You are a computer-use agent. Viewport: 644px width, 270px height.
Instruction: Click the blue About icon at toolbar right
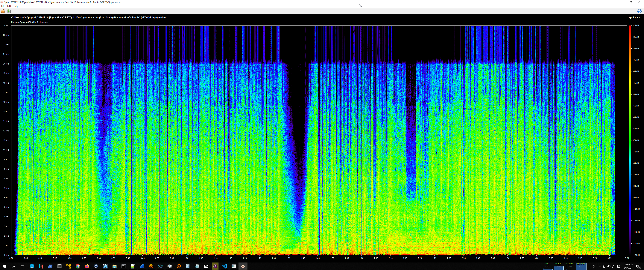tap(639, 11)
